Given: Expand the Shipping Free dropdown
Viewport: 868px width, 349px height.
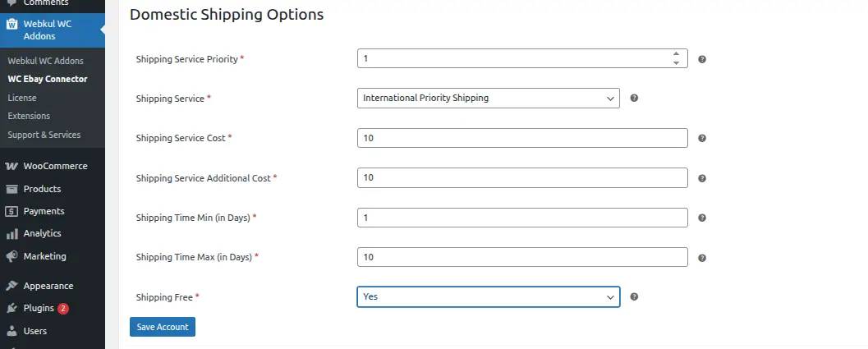Looking at the screenshot, I should [488, 296].
